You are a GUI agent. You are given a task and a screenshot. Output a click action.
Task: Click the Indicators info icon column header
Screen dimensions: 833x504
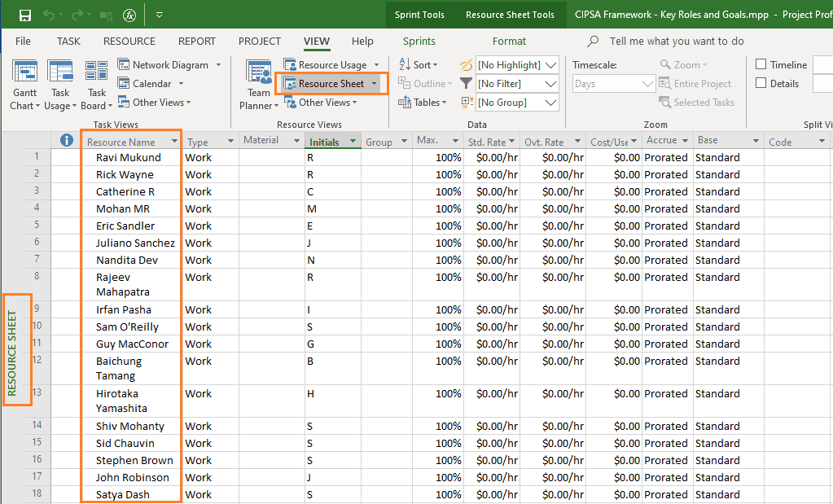click(67, 140)
